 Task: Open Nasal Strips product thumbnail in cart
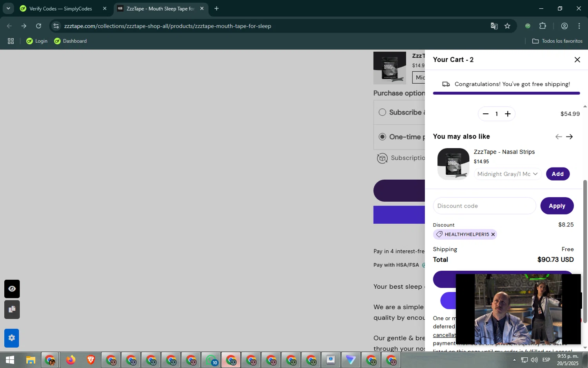click(x=453, y=164)
